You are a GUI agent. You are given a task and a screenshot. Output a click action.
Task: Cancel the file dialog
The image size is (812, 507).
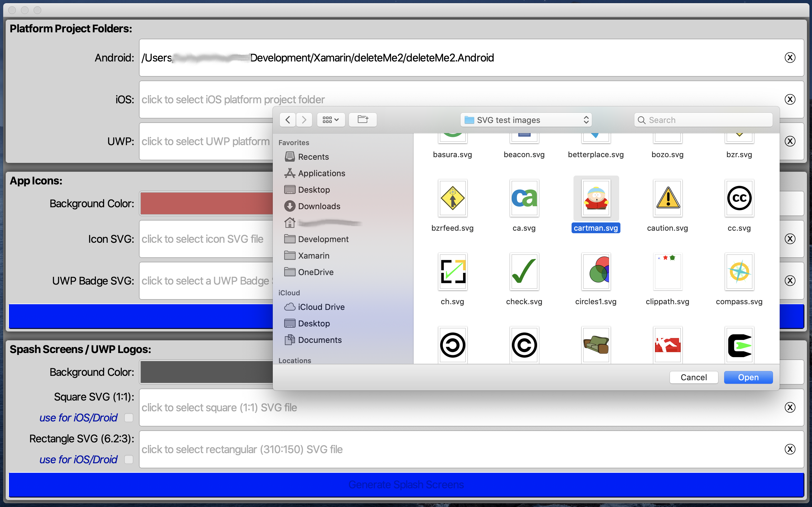693,377
